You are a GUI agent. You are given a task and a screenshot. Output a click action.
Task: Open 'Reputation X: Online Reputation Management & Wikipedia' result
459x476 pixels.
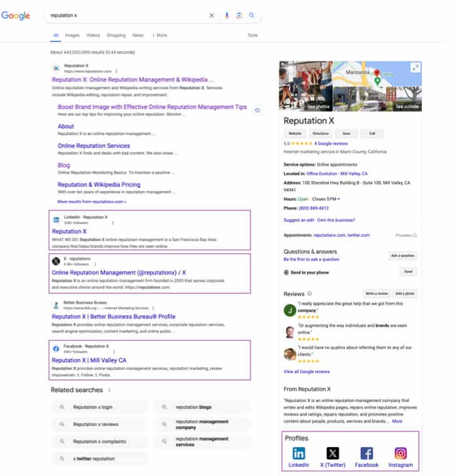[x=132, y=80]
